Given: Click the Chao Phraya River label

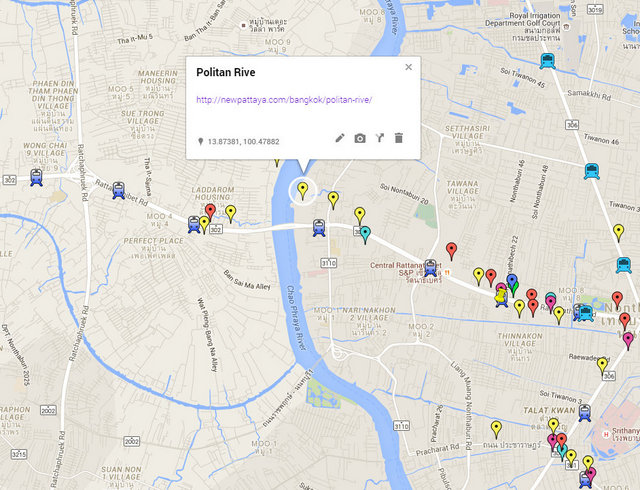Looking at the screenshot, I should pyautogui.click(x=296, y=318).
